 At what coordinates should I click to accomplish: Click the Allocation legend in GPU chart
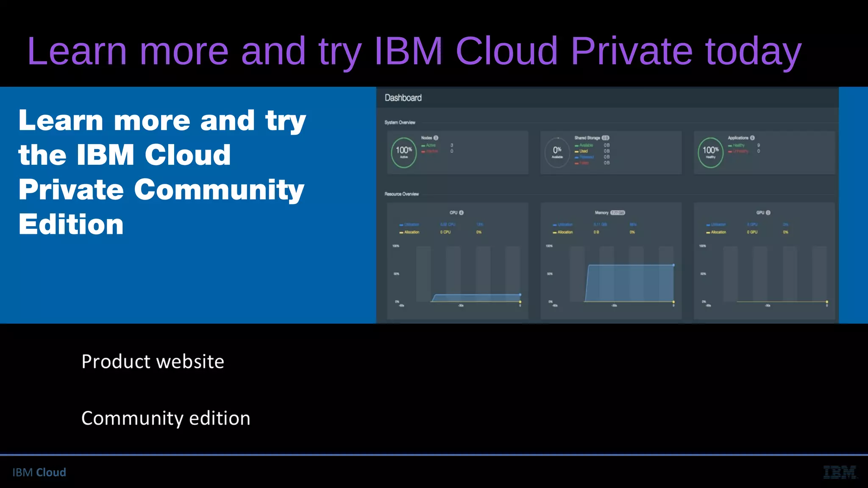(x=716, y=232)
